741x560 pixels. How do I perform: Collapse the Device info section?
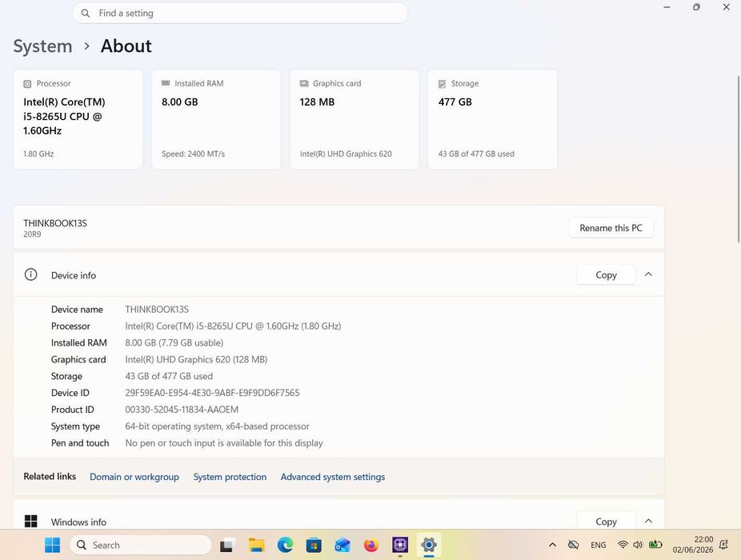pyautogui.click(x=648, y=274)
